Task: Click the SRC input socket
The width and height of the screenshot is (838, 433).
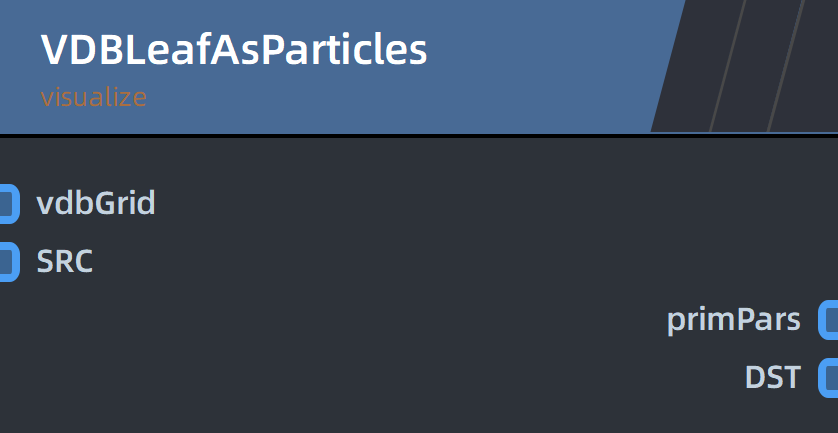Action: 9,261
